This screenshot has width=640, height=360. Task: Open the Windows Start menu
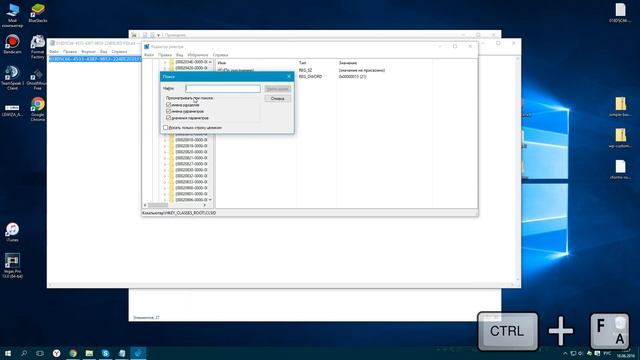coord(8,353)
